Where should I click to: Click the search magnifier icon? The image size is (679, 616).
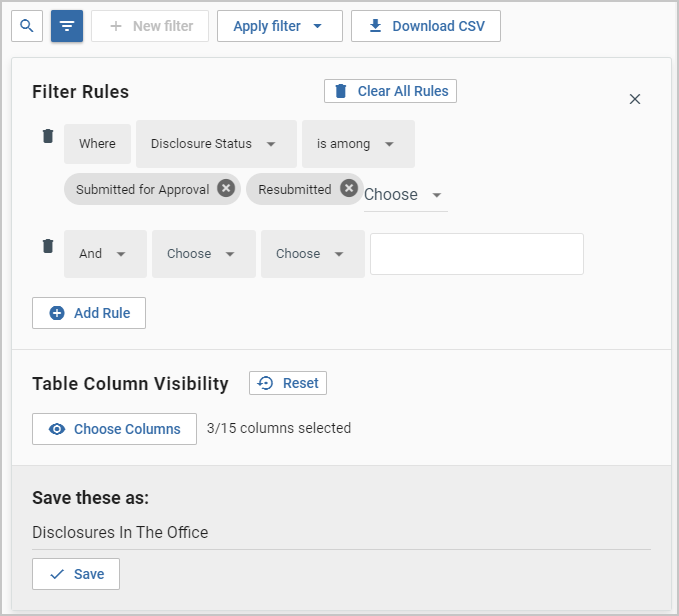[26, 26]
